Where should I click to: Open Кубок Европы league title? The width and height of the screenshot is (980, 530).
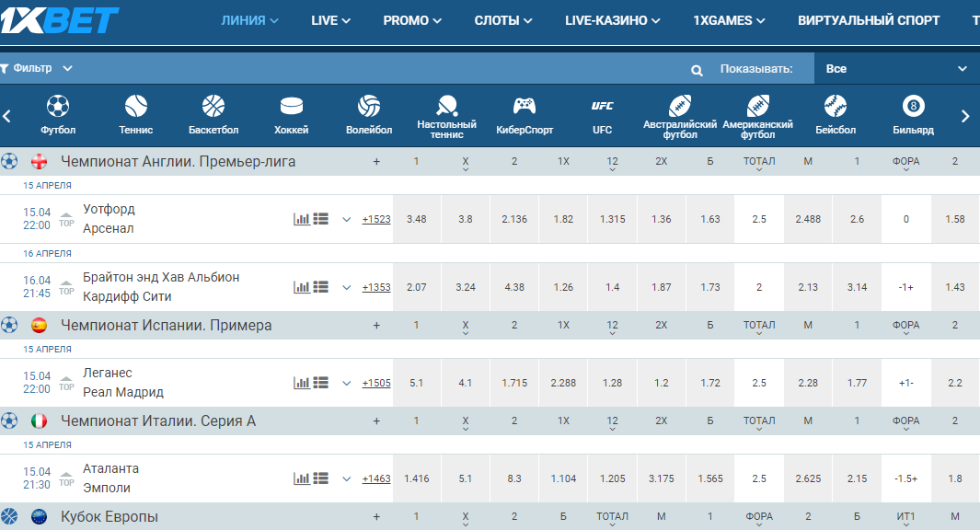pos(110,517)
